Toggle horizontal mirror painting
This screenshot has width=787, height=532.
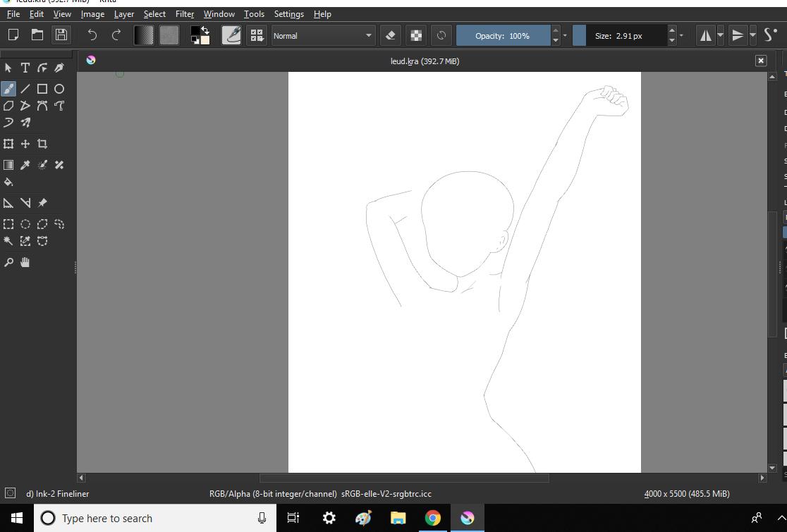pos(704,35)
